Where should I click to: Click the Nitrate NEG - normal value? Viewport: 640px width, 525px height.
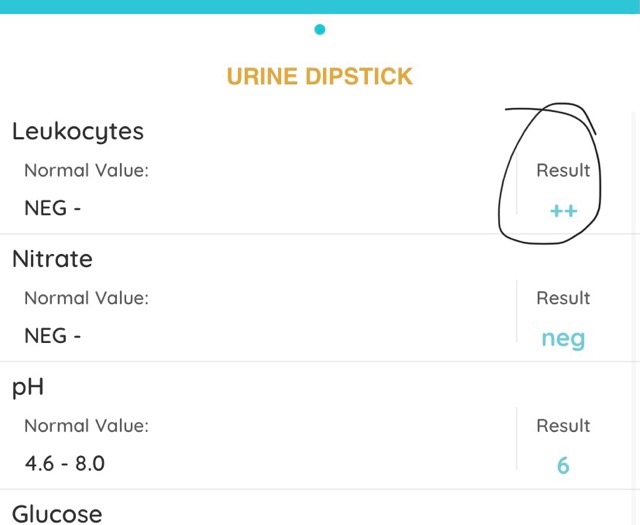pos(53,336)
